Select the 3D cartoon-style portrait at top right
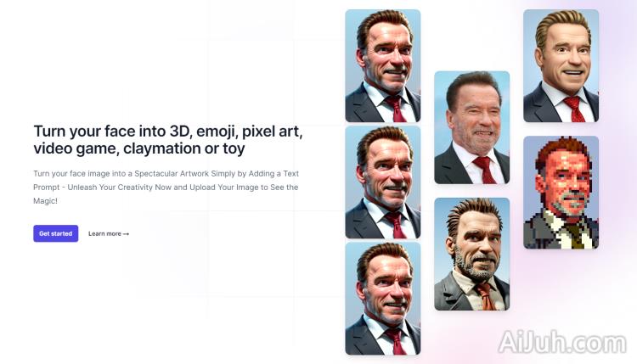The width and height of the screenshot is (637, 364). tap(561, 65)
